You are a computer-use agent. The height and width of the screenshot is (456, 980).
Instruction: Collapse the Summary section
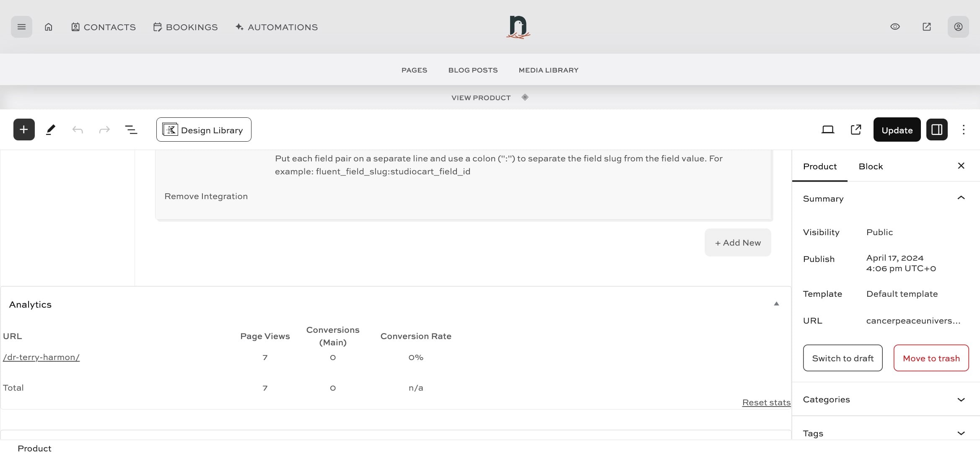point(961,198)
